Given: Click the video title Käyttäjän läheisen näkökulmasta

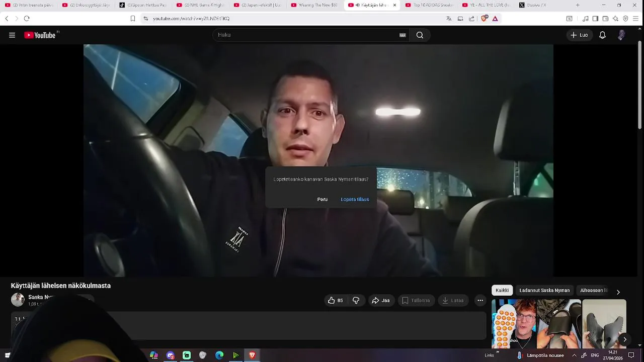Looking at the screenshot, I should 61,286.
